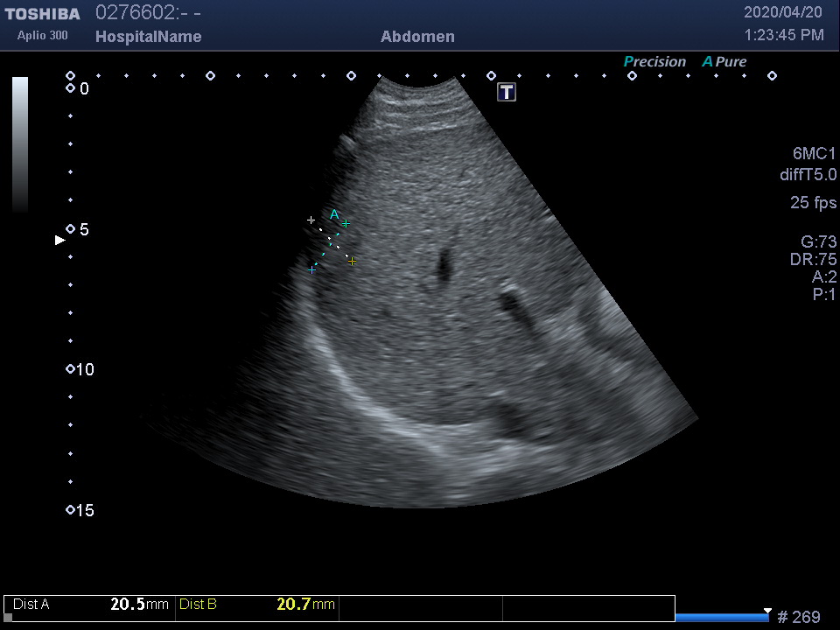Open the Abdomen exam preset label
840x630 pixels.
(x=417, y=37)
